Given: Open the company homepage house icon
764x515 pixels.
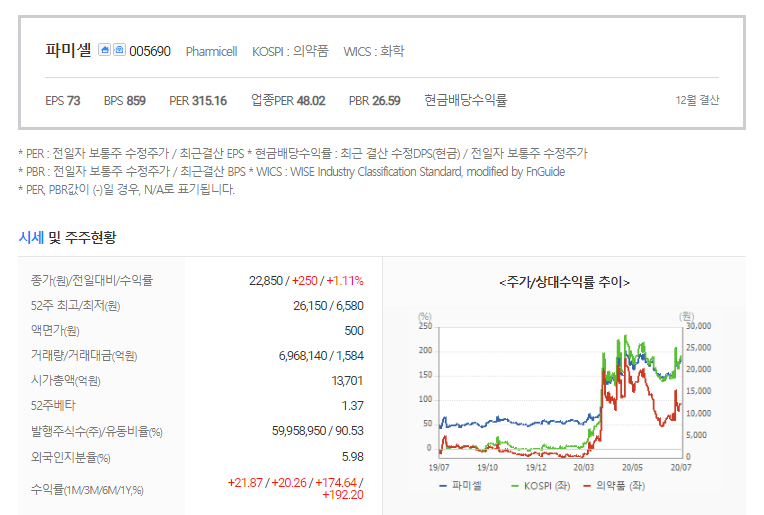Looking at the screenshot, I should (104, 50).
